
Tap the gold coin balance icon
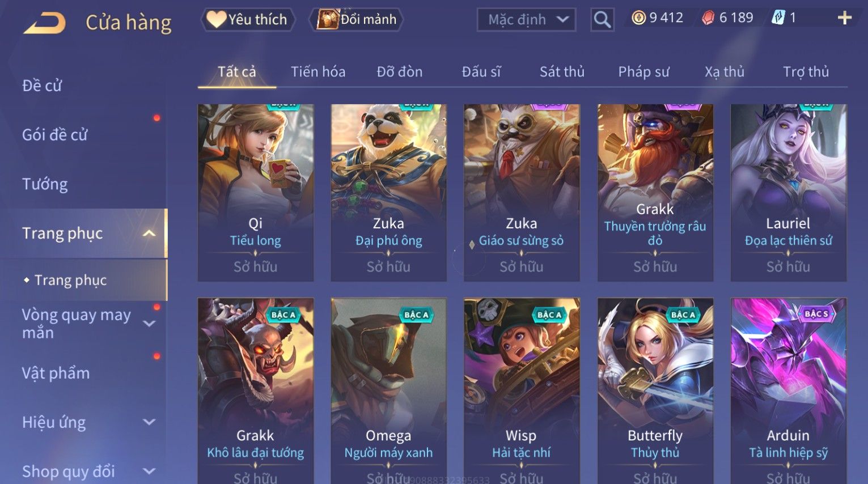coord(638,18)
